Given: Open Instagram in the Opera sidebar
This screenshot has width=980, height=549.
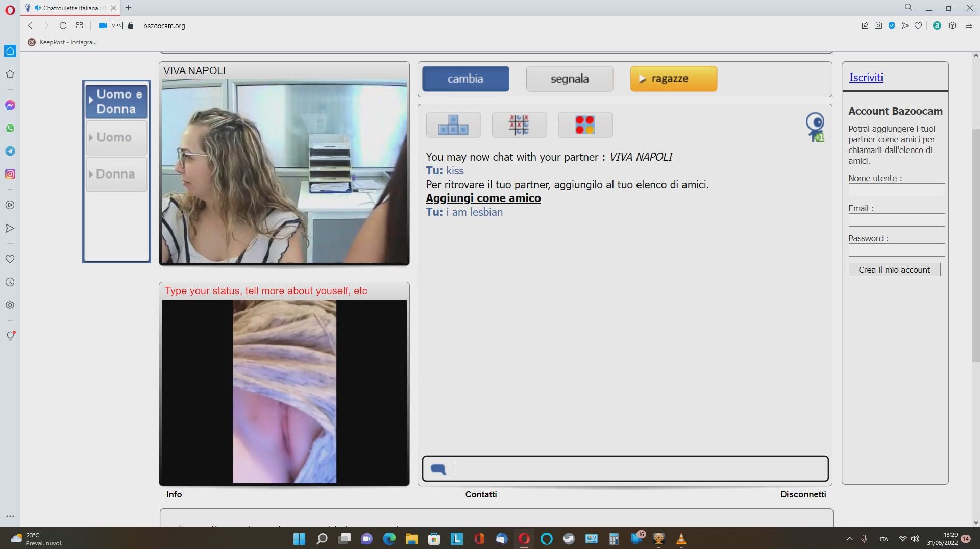Looking at the screenshot, I should (10, 174).
